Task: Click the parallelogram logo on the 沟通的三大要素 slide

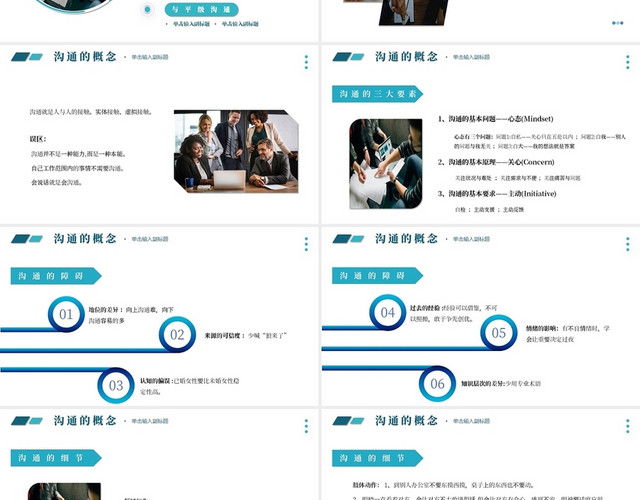Action: 349,57
